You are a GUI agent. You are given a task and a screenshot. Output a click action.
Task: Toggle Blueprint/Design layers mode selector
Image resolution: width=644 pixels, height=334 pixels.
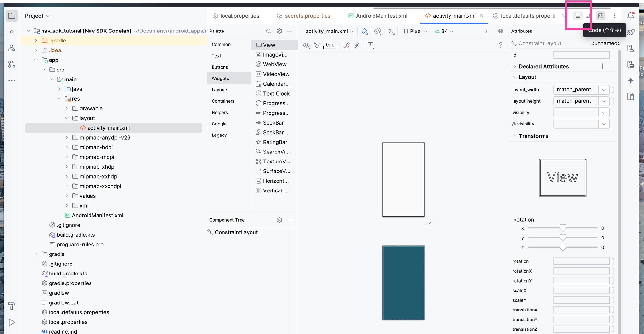coord(364,31)
